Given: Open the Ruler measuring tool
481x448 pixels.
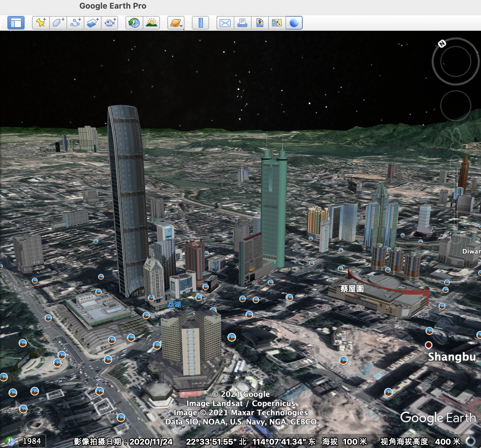Looking at the screenshot, I should pos(201,23).
